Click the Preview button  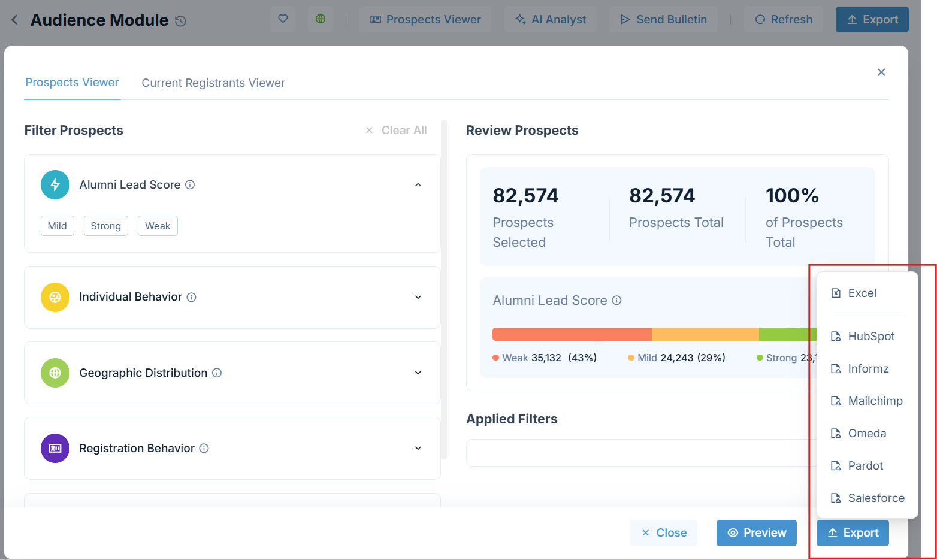click(x=756, y=532)
